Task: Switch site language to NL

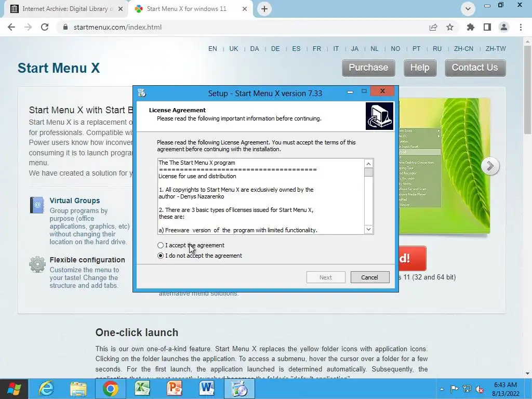Action: [x=374, y=49]
